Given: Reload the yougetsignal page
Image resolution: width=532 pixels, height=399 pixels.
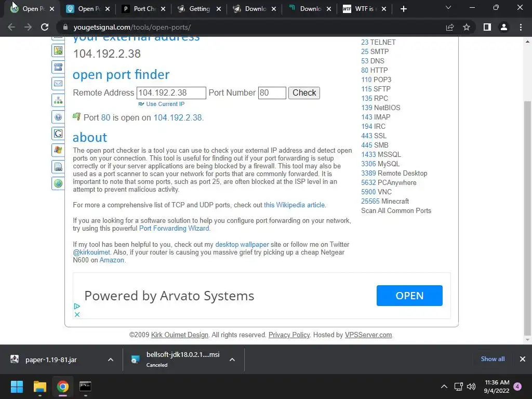Looking at the screenshot, I should (x=45, y=27).
